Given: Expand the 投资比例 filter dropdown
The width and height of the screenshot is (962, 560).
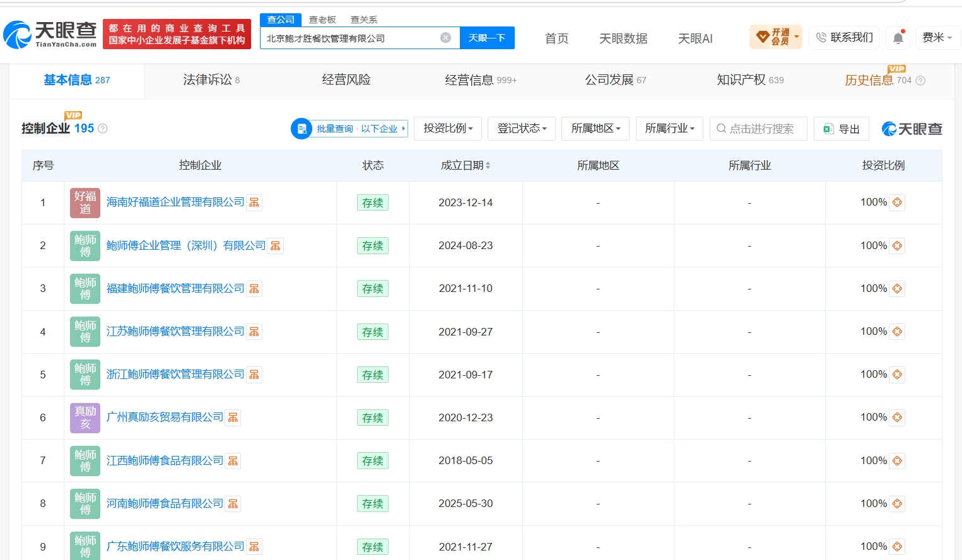Looking at the screenshot, I should point(448,129).
